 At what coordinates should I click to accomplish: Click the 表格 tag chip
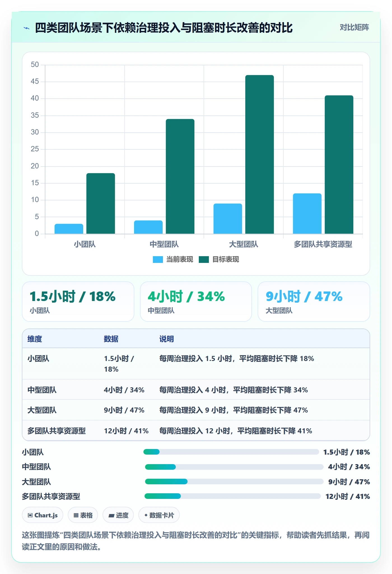tap(83, 515)
